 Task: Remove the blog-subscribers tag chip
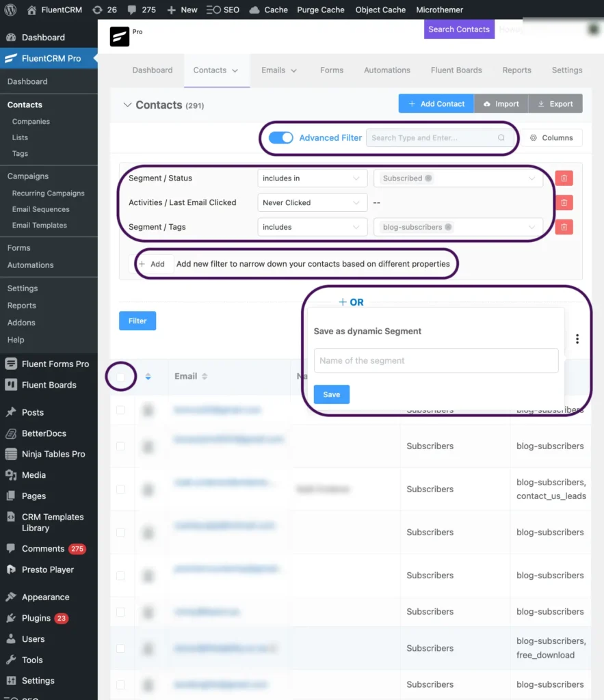[x=448, y=227]
